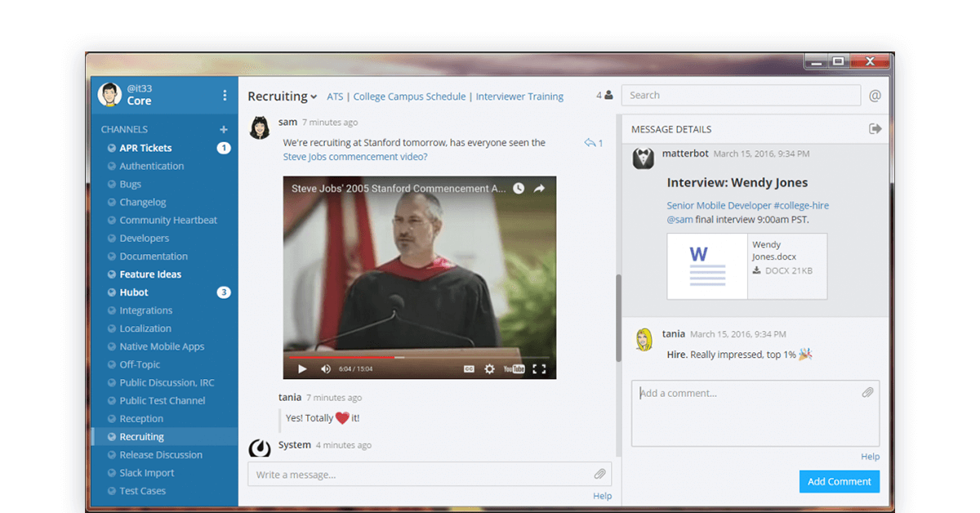The width and height of the screenshot is (980, 513).
Task: Open the APR Tickets channel
Action: click(145, 148)
